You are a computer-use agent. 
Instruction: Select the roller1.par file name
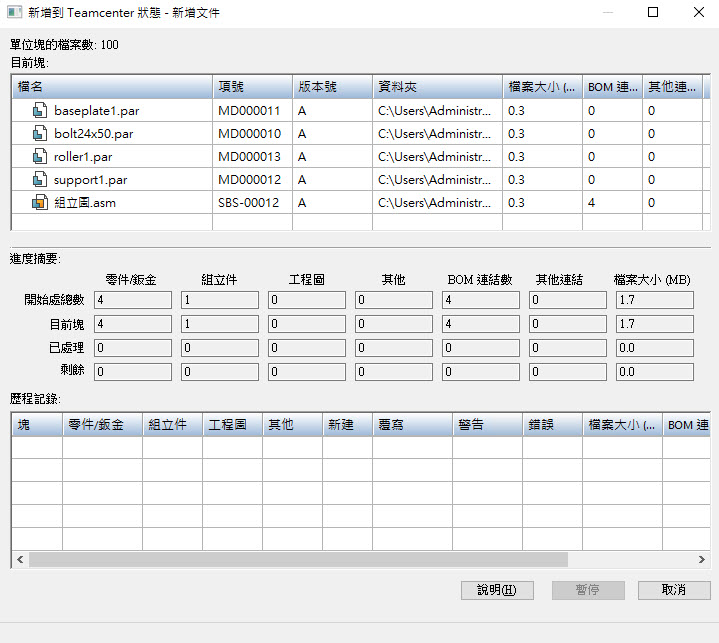(83, 157)
